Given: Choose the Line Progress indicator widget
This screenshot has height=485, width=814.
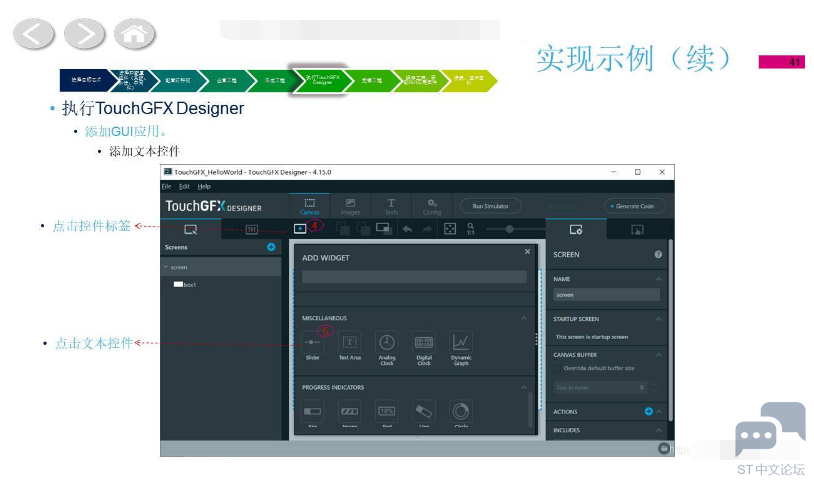Looking at the screenshot, I should coord(424,413).
